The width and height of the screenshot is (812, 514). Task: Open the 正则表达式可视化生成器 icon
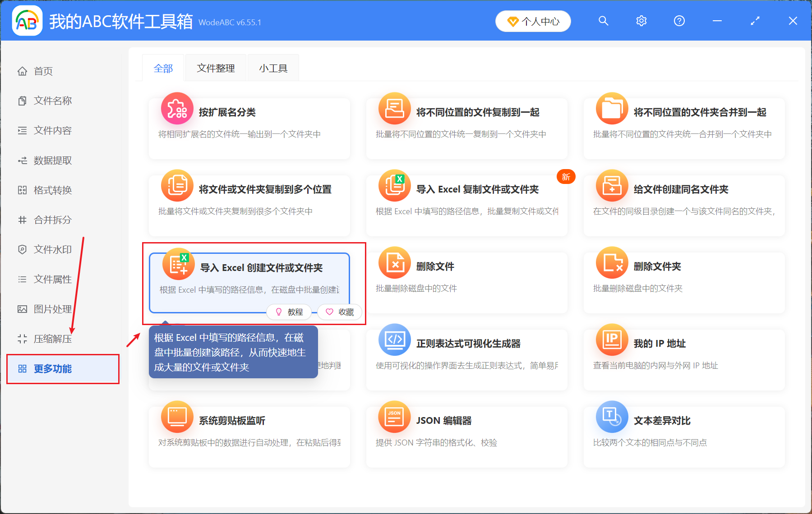point(394,340)
